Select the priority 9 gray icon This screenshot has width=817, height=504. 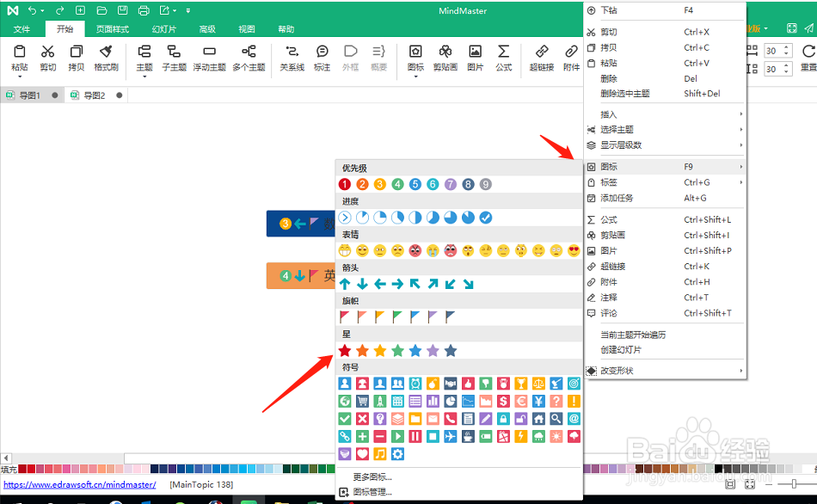(x=486, y=185)
